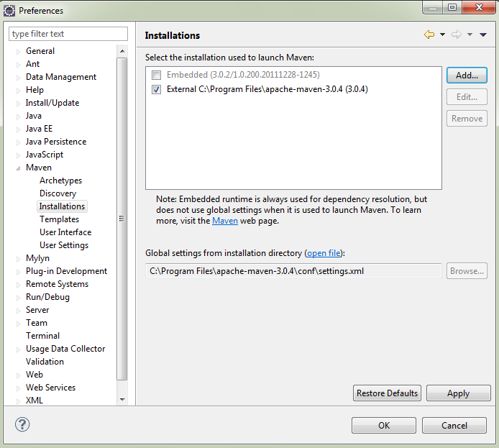The image size is (499, 448).
Task: Open User Settings Maven preferences
Action: (x=64, y=245)
